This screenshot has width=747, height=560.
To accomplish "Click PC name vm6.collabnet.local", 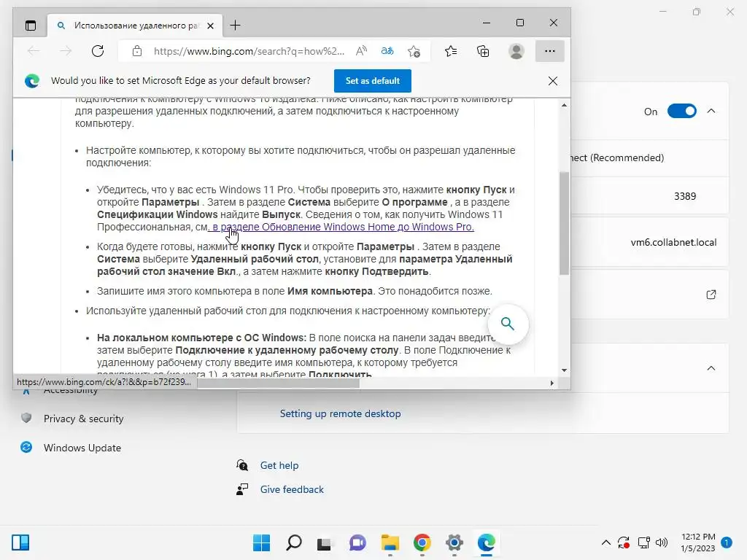I will [673, 242].
